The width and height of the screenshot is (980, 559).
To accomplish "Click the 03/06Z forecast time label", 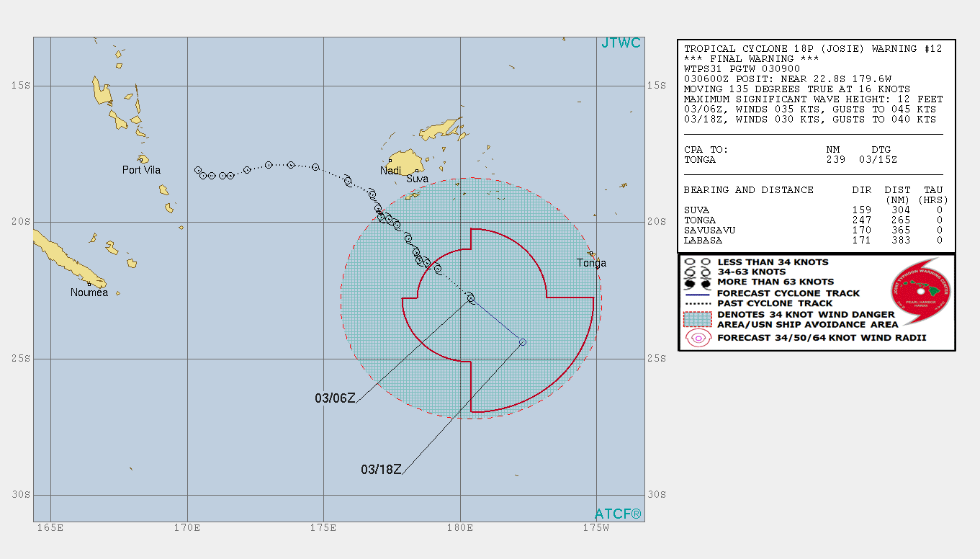I will (x=335, y=398).
